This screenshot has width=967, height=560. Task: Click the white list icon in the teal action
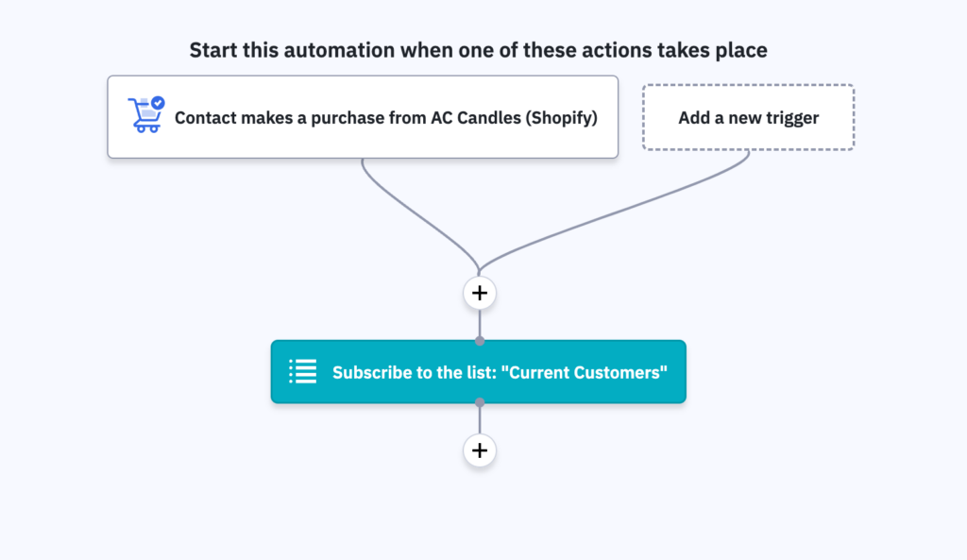coord(302,371)
